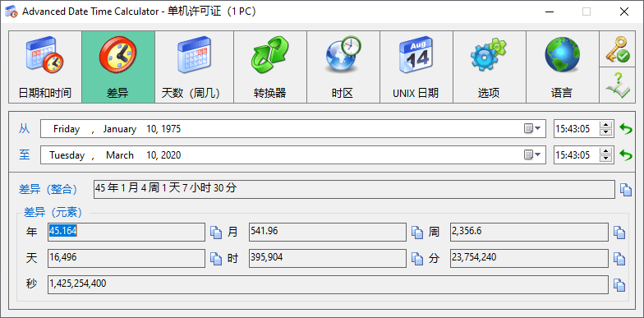Image resolution: width=644 pixels, height=318 pixels.
Task: Close the Advanced Date Time Calculator window
Action: 624,12
